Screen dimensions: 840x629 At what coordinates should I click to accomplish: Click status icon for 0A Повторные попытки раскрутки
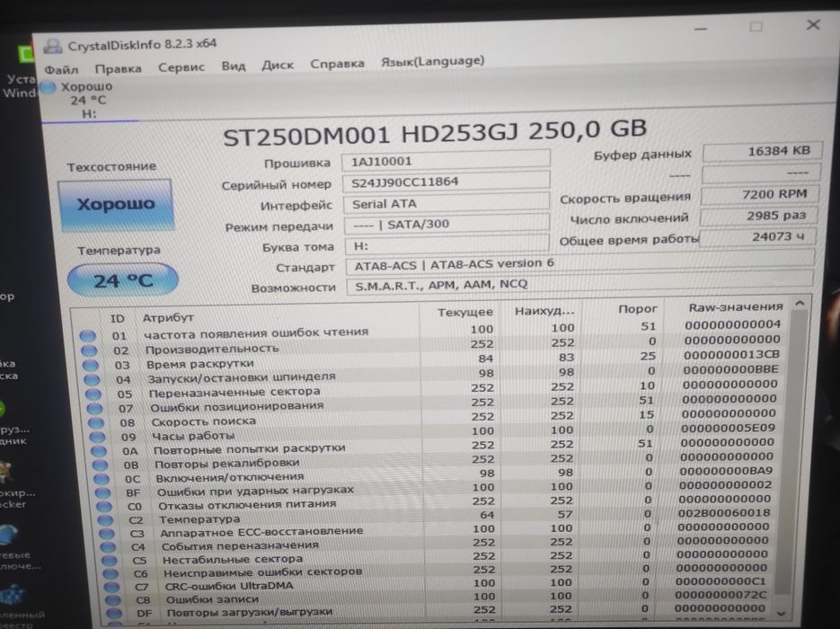[99, 452]
